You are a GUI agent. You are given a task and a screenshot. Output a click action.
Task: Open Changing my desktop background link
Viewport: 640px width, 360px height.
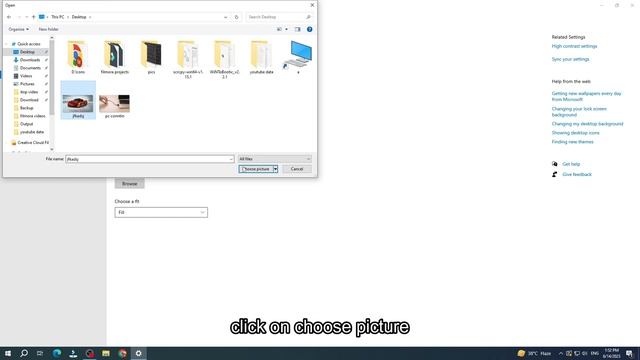point(587,124)
